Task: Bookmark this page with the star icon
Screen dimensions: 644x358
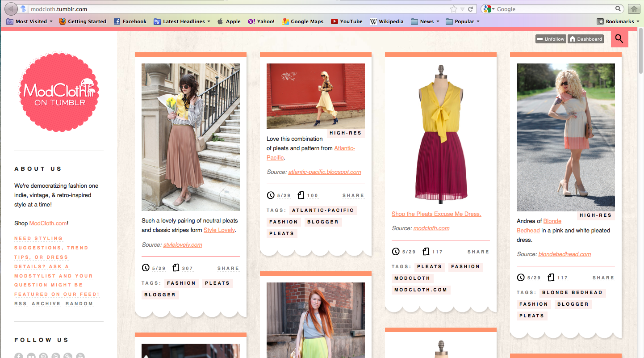Action: click(x=454, y=9)
